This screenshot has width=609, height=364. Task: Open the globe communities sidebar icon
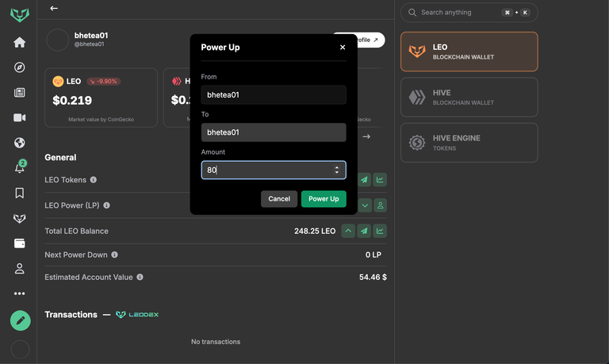coord(19,143)
